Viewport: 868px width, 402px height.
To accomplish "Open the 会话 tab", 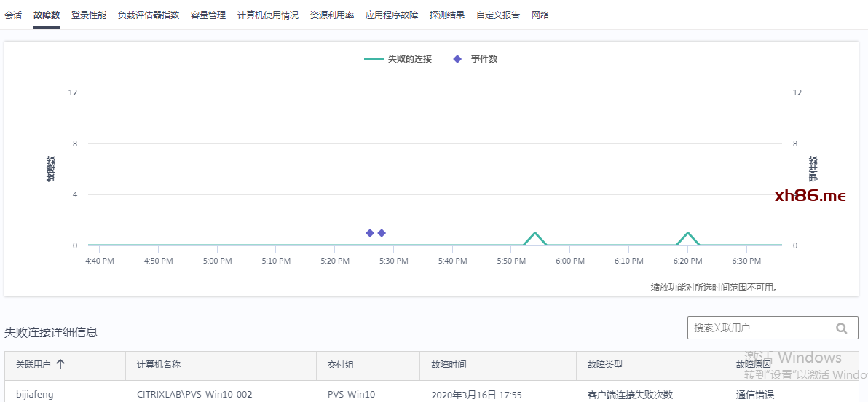I will click(x=13, y=15).
